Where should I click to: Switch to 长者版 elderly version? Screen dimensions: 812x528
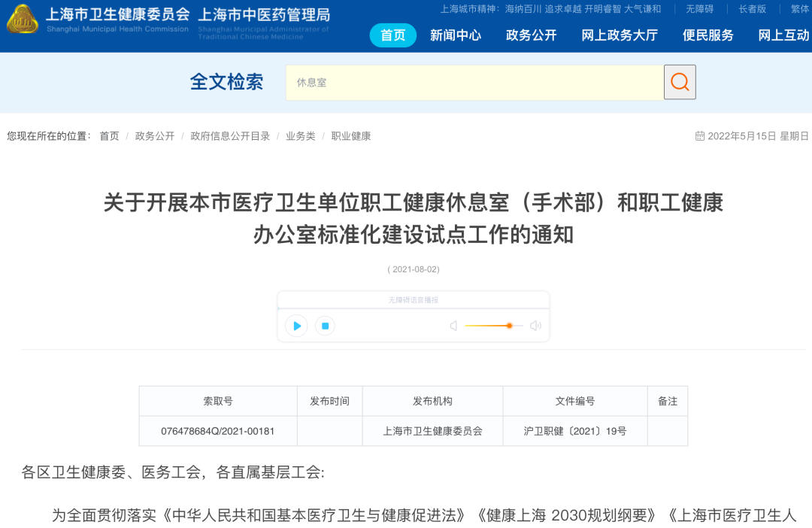(x=752, y=9)
